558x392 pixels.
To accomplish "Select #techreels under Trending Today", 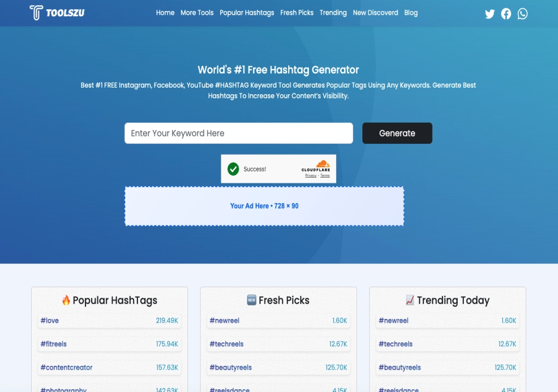I will (x=396, y=344).
